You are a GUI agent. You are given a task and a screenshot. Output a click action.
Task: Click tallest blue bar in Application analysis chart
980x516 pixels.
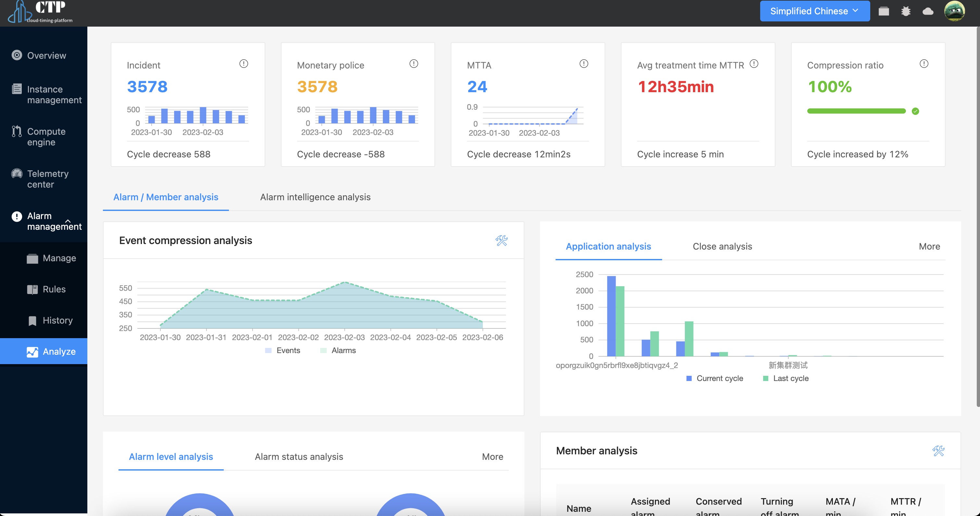click(611, 316)
